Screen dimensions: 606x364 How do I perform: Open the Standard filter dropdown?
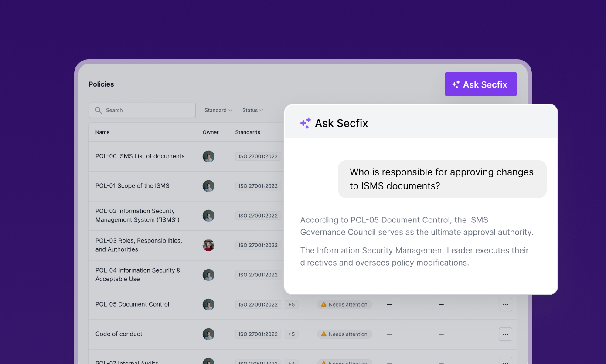(x=218, y=110)
